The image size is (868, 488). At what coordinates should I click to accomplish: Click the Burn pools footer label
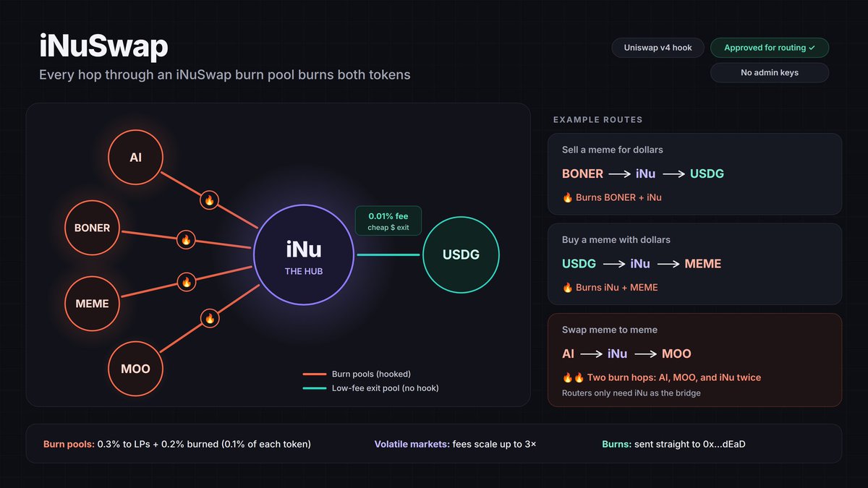(x=69, y=444)
